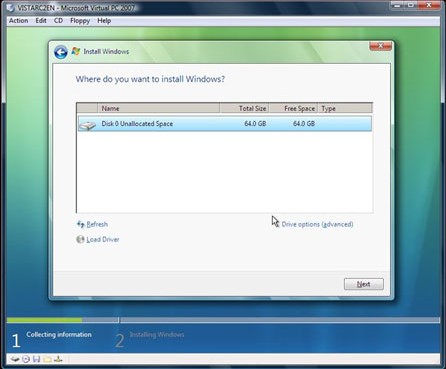The width and height of the screenshot is (446, 369).
Task: Click the Collecting information step label
Action: tap(59, 334)
